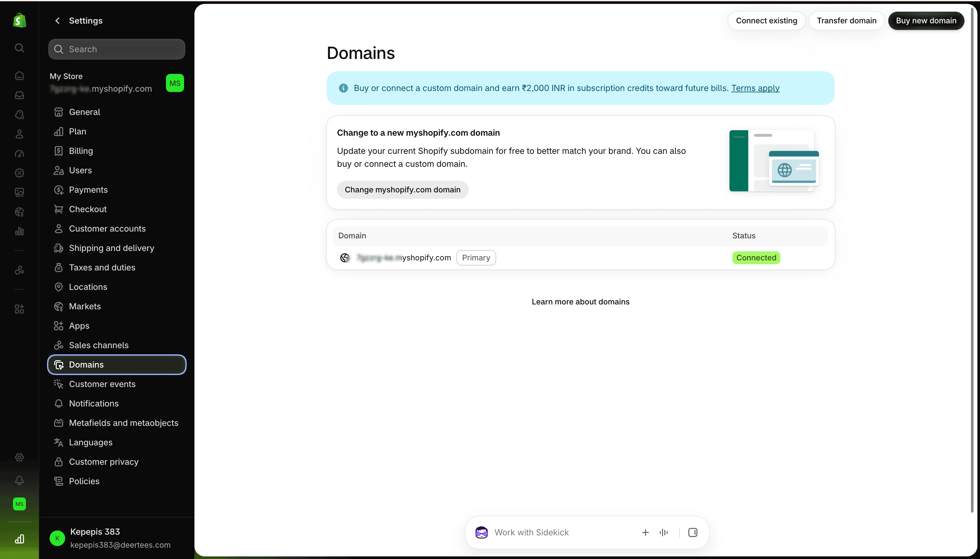The image size is (980, 559).
Task: Open Users settings
Action: click(117, 170)
